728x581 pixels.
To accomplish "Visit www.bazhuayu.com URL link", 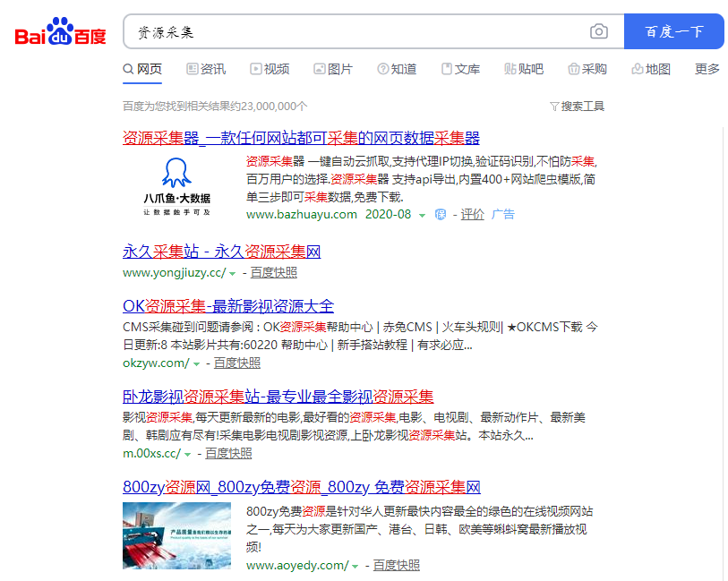I will pyautogui.click(x=302, y=214).
